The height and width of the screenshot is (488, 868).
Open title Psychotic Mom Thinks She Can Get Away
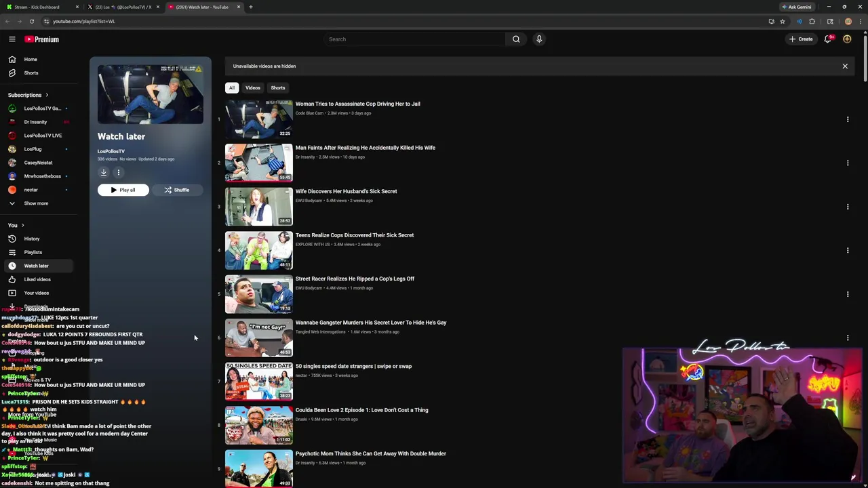coord(371,453)
